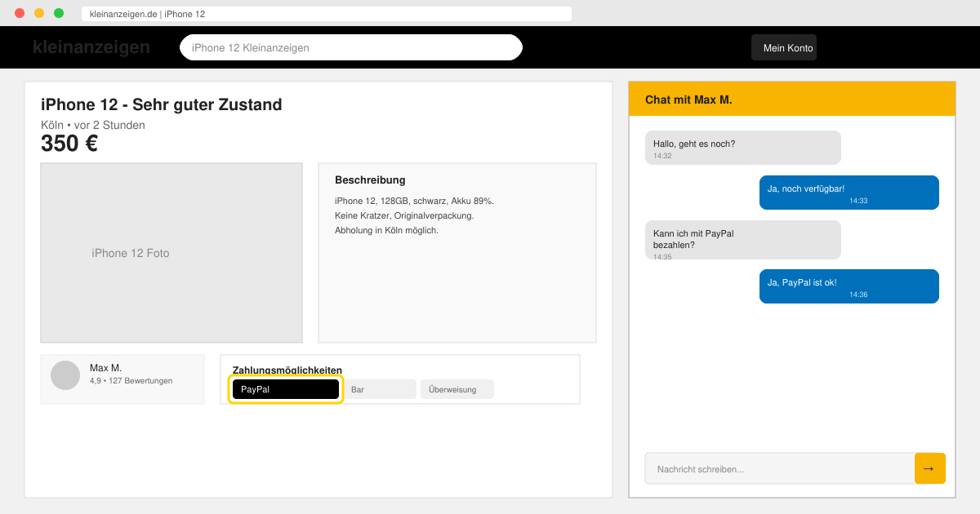
Task: Click the 14:32 timestamp
Action: coord(662,155)
